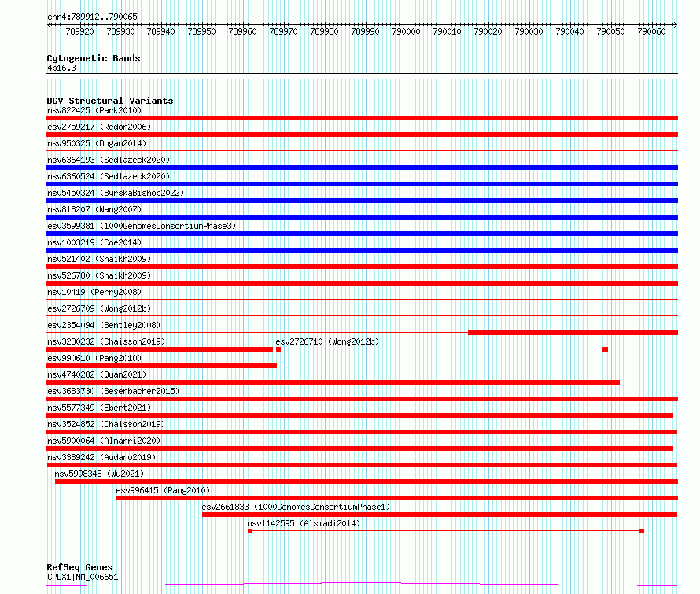Viewport: 700px width, 594px height.
Task: Open nsv3389242 (Audano2019) variant
Action: click(101, 457)
